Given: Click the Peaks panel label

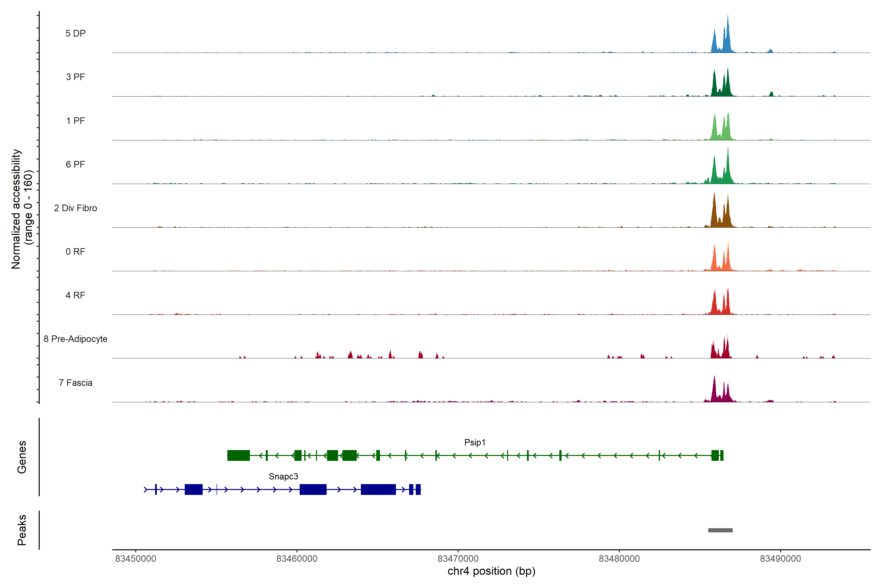Looking at the screenshot, I should [22, 530].
